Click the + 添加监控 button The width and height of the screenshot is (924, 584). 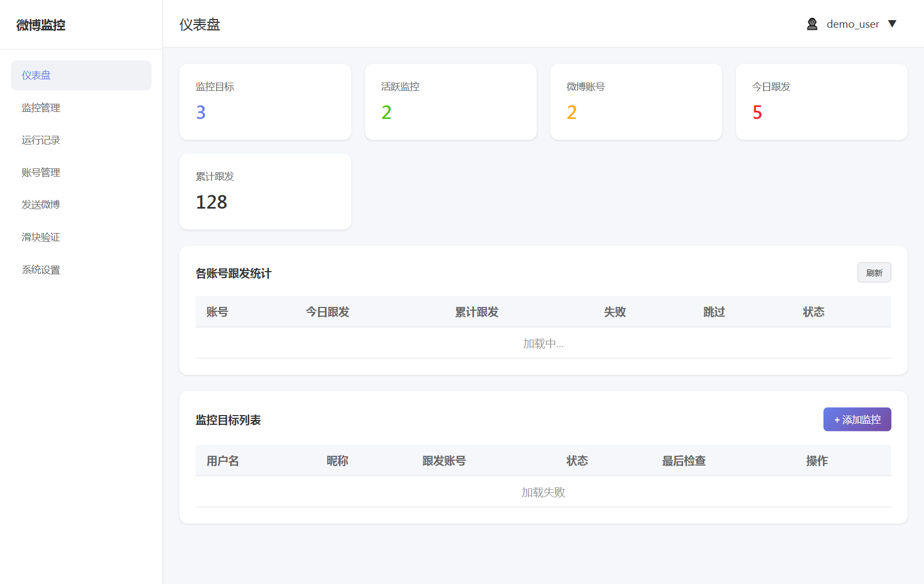coord(857,419)
